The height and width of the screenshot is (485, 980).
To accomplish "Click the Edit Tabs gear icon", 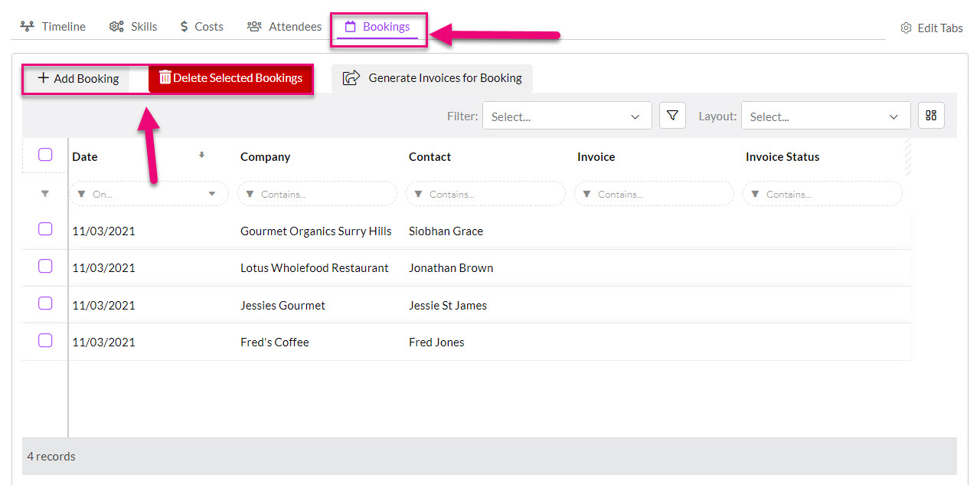I will (906, 28).
